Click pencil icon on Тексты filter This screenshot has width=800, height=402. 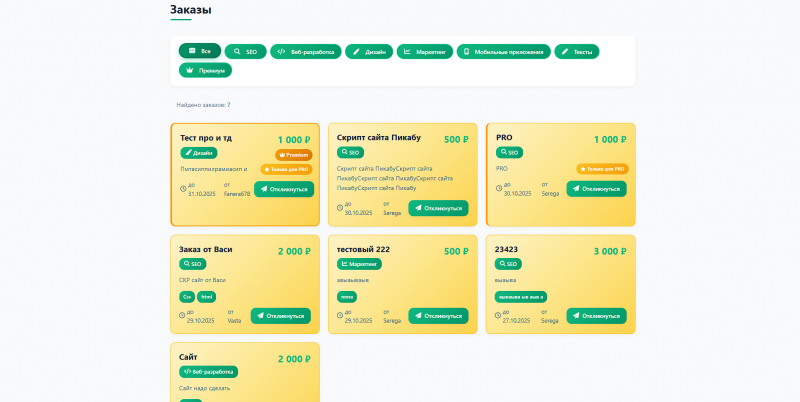coord(565,52)
